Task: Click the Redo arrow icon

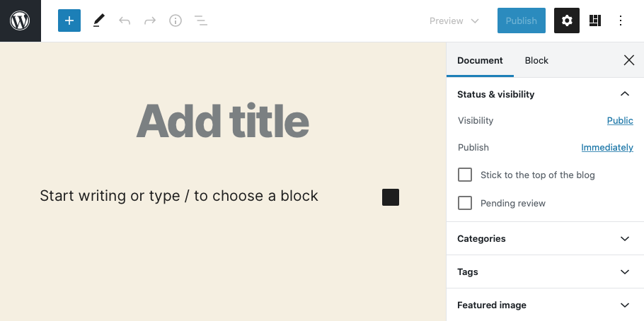Action: coord(150,21)
